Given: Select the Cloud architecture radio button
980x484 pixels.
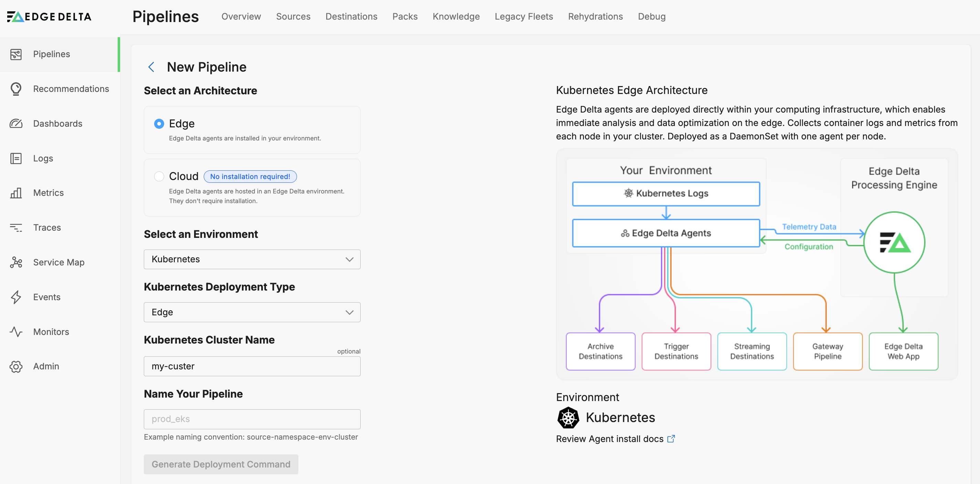Looking at the screenshot, I should pyautogui.click(x=159, y=177).
